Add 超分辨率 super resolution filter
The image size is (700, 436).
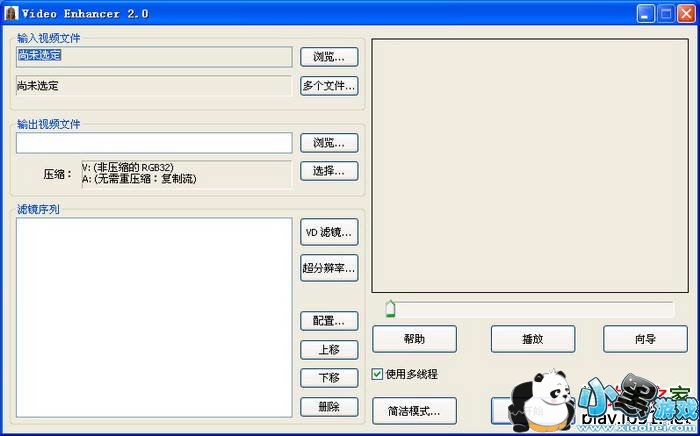tap(329, 268)
